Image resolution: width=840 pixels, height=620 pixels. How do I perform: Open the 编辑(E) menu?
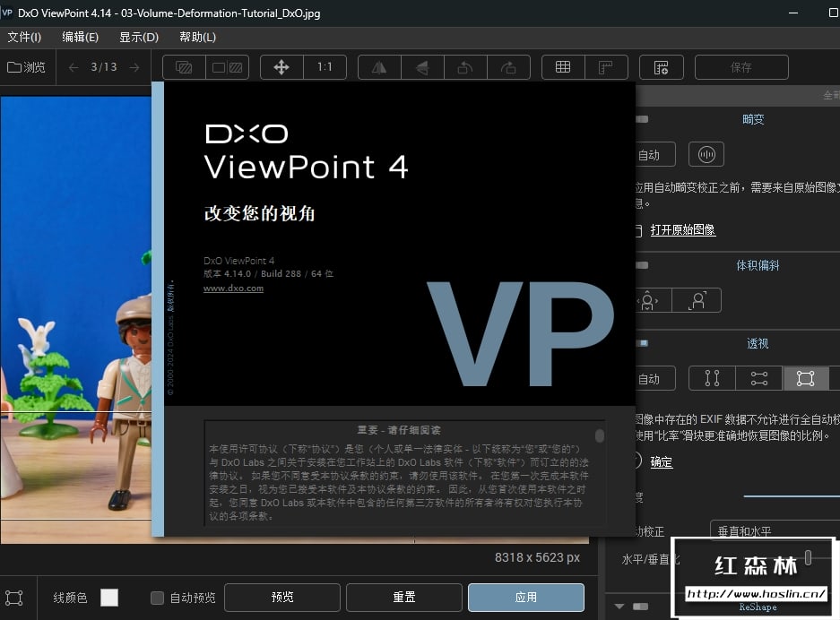point(81,37)
